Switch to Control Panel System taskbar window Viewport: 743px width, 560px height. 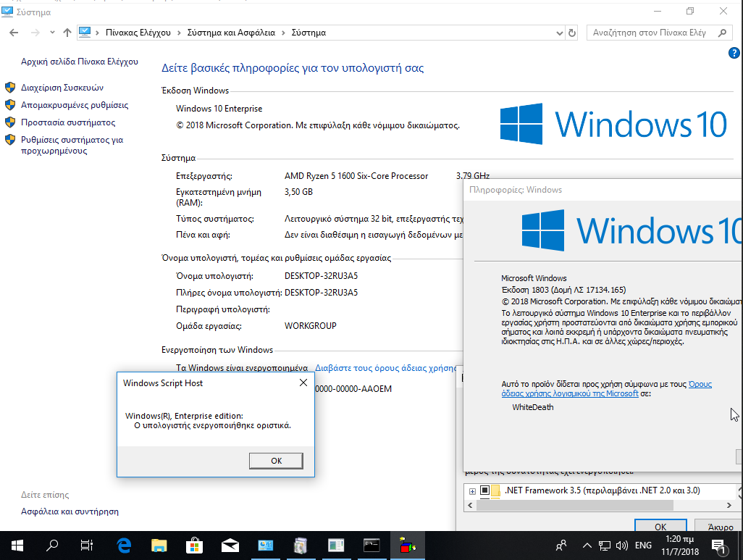click(x=265, y=546)
